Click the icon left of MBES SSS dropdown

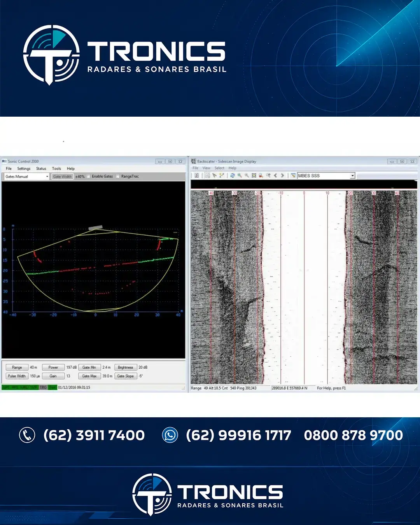[293, 175]
